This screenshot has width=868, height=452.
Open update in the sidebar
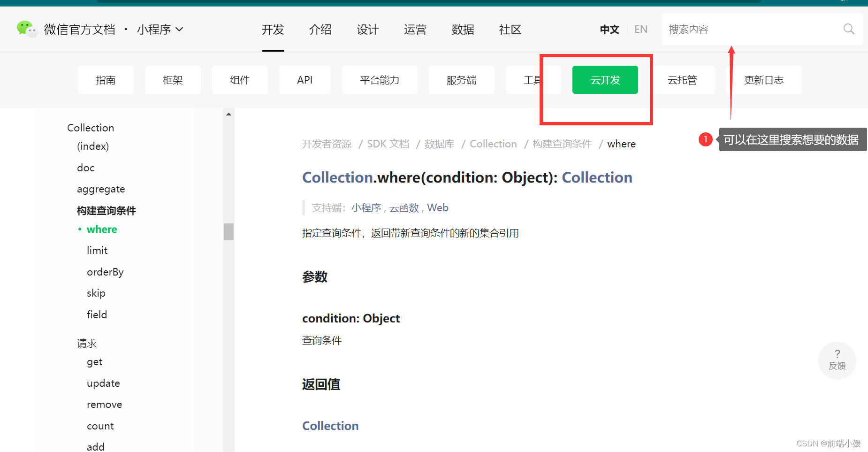[103, 383]
